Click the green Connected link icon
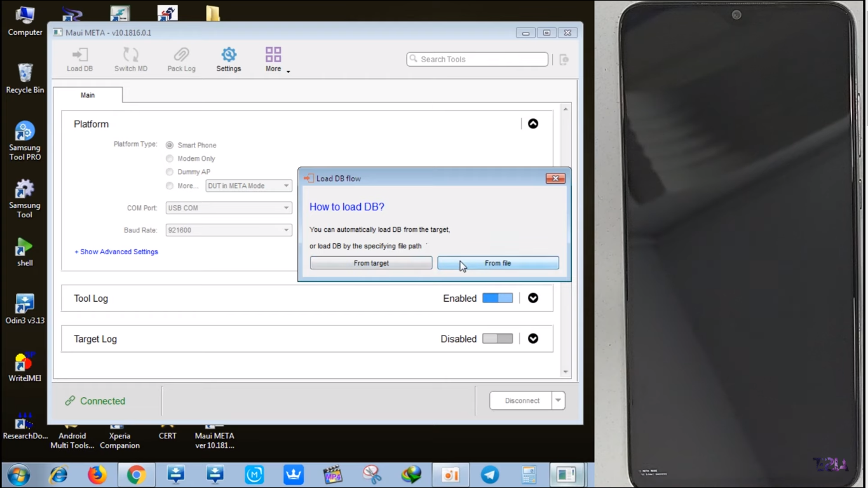The height and width of the screenshot is (488, 868). click(70, 401)
